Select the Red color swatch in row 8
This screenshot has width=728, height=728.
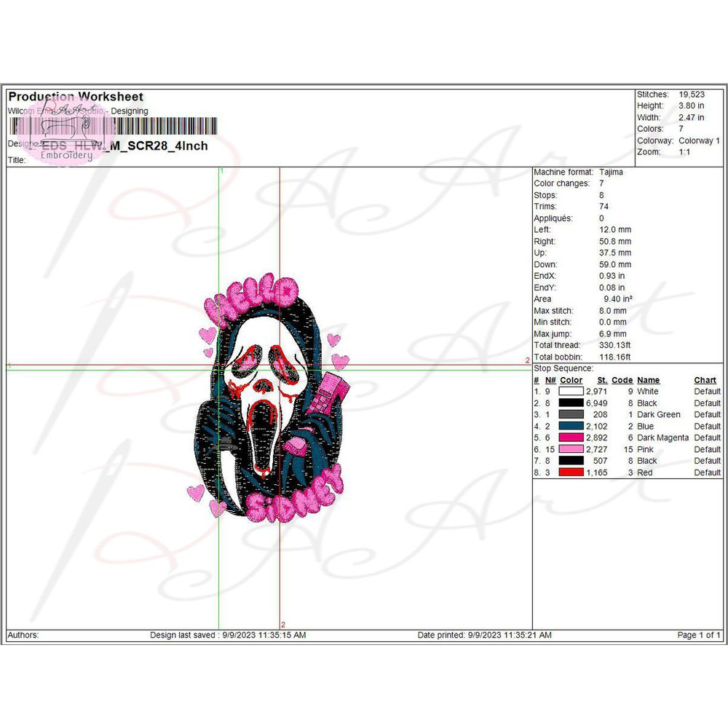[x=571, y=473]
